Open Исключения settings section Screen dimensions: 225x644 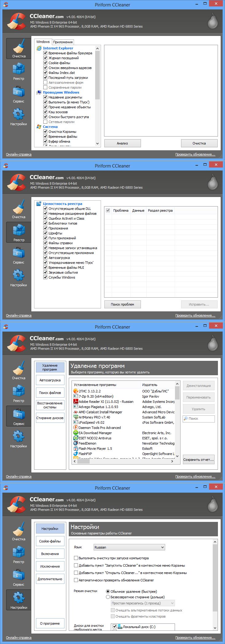pyautogui.click(x=50, y=566)
